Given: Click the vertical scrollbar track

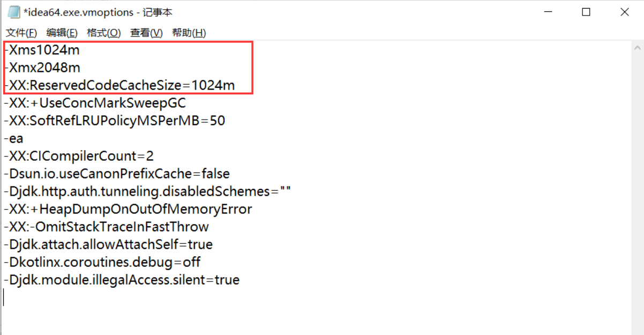Looking at the screenshot, I should [x=636, y=193].
